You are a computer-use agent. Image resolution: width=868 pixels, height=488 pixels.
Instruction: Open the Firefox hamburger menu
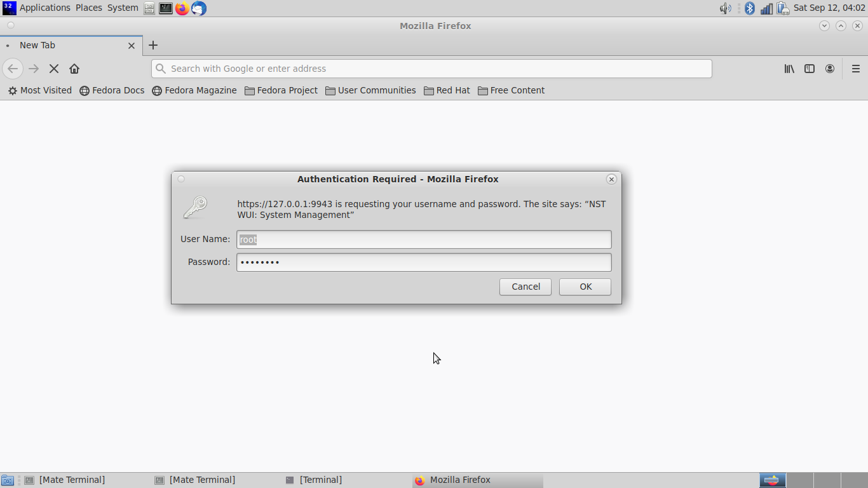[856, 69]
